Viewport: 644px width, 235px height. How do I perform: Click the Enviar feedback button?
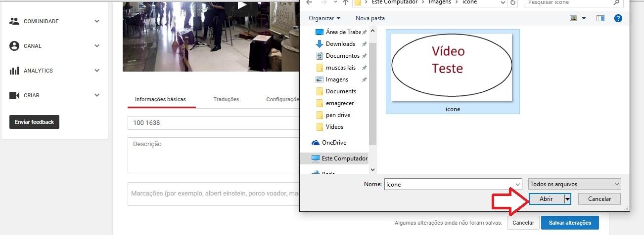(x=34, y=122)
